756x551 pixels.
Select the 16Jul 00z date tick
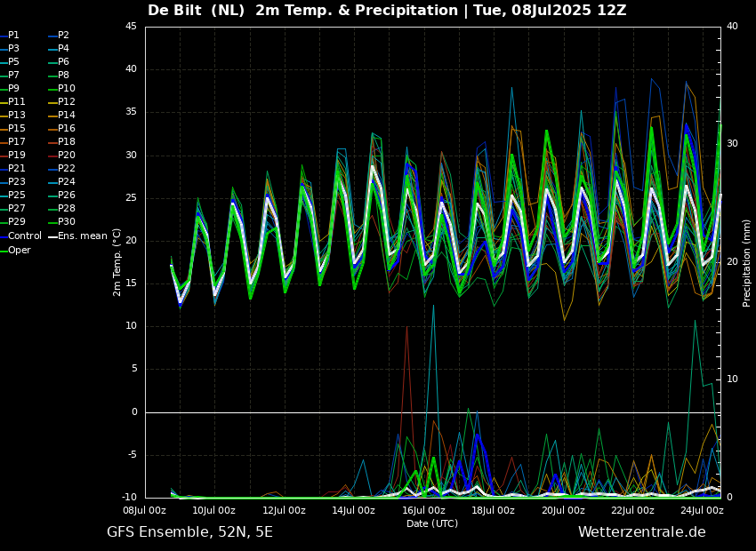(423, 510)
